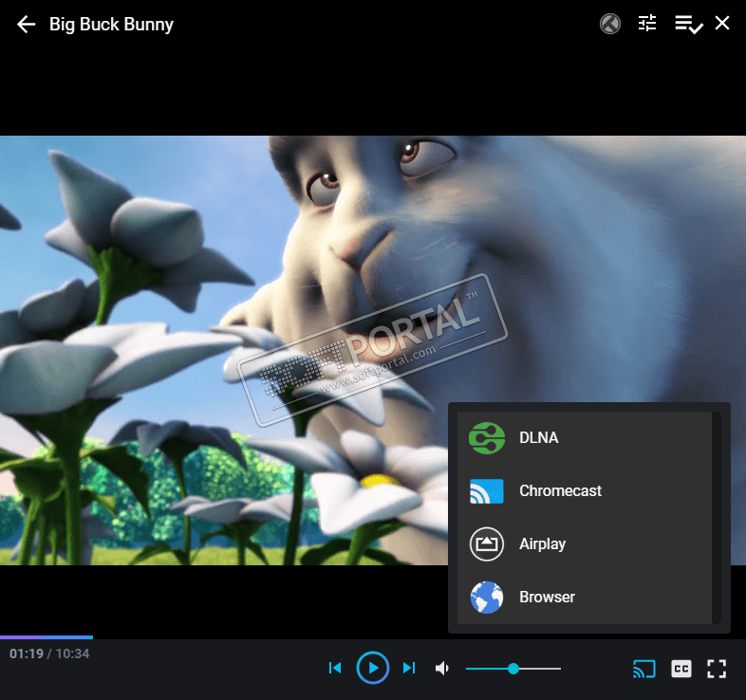This screenshot has height=700, width=746.
Task: Close the player with the X icon
Action: 722,23
